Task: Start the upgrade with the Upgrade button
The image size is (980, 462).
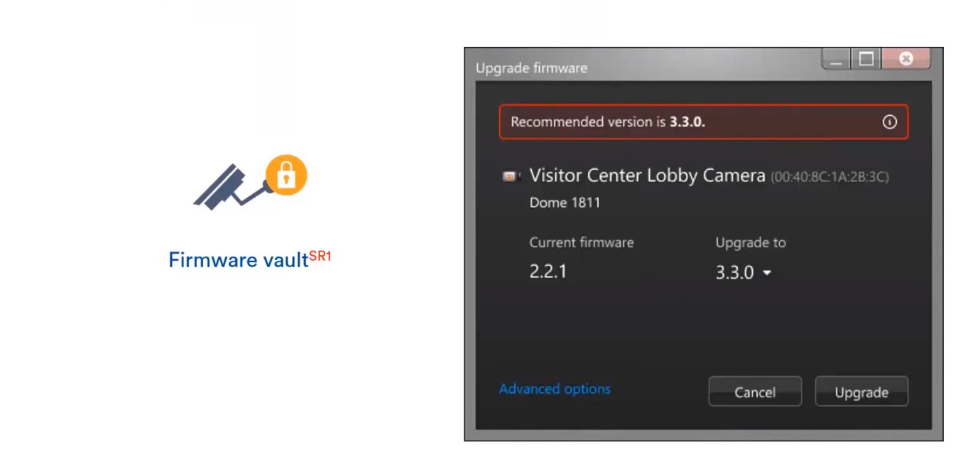Action: click(861, 392)
